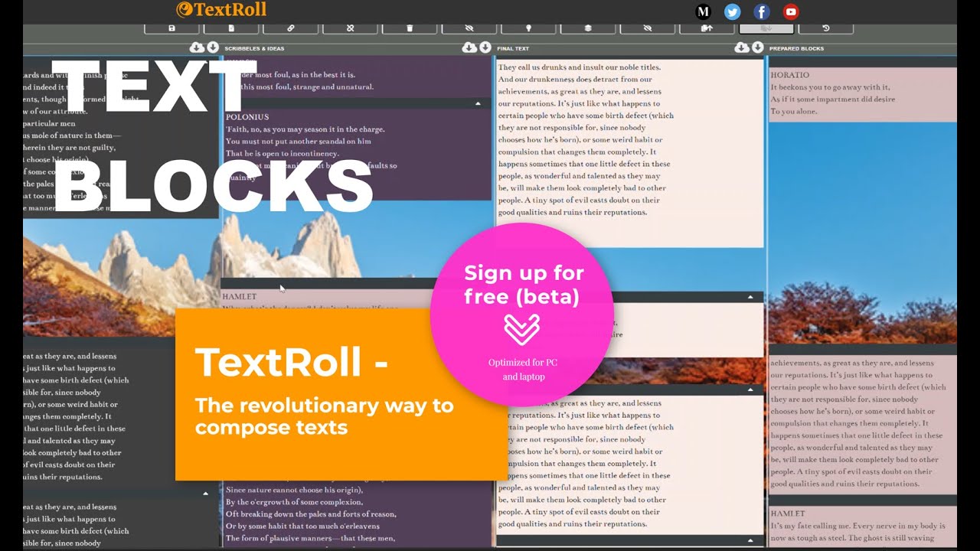The width and height of the screenshot is (980, 551).
Task: Click circled down-arrow beside Prepared Blocks
Action: [757, 47]
